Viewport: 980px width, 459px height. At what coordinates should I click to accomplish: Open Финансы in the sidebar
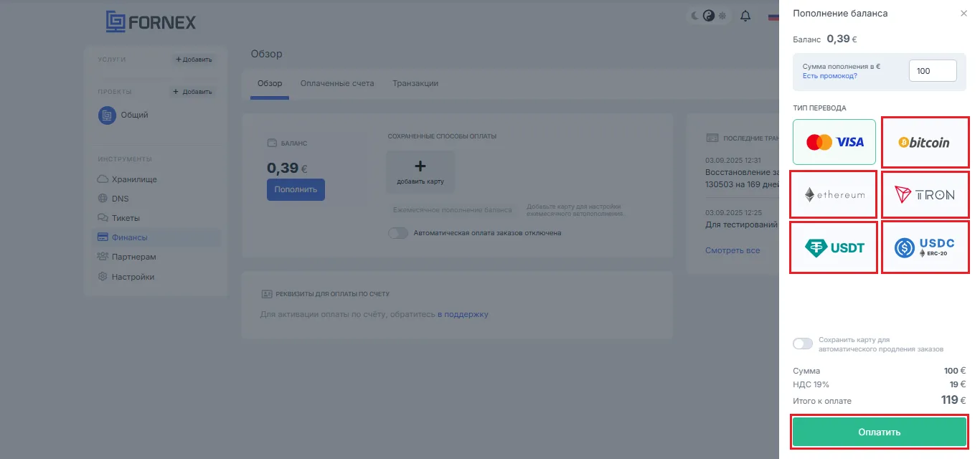point(156,237)
